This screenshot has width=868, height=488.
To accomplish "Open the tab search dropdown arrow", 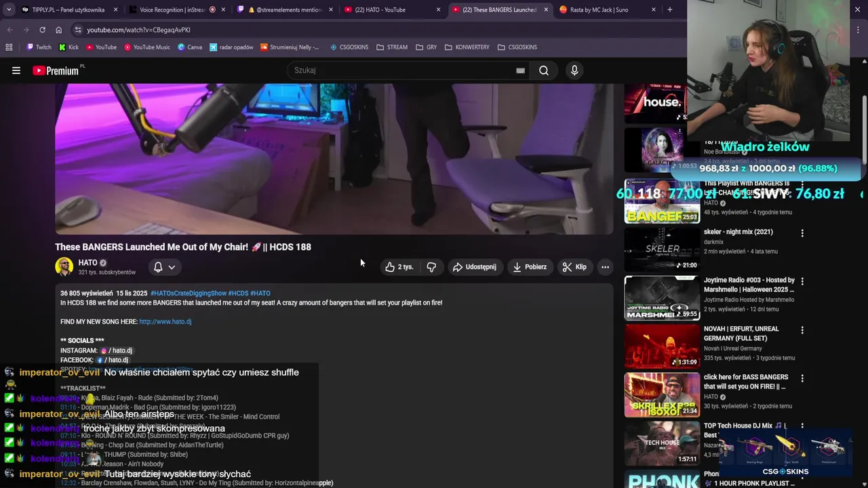I will pyautogui.click(x=8, y=9).
